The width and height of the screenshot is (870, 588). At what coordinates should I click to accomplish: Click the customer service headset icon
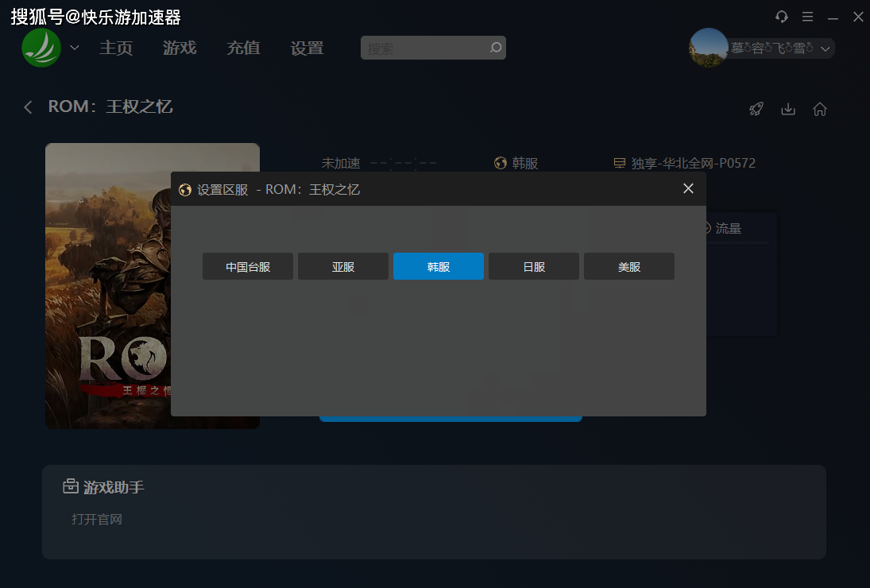(x=782, y=17)
